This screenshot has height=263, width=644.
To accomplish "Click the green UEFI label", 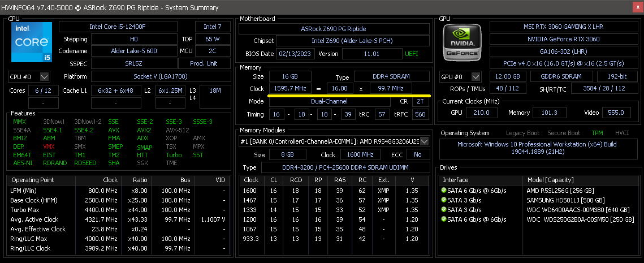I will click(412, 54).
